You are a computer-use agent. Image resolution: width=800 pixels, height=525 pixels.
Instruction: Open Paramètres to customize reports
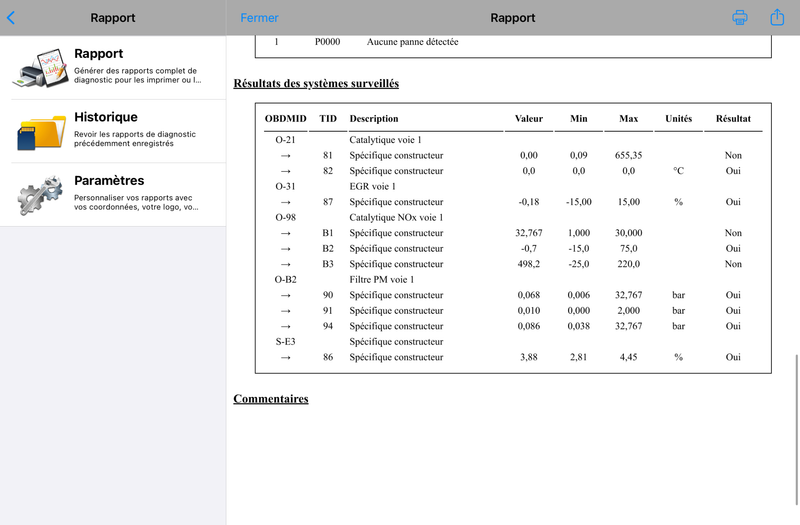(x=113, y=195)
